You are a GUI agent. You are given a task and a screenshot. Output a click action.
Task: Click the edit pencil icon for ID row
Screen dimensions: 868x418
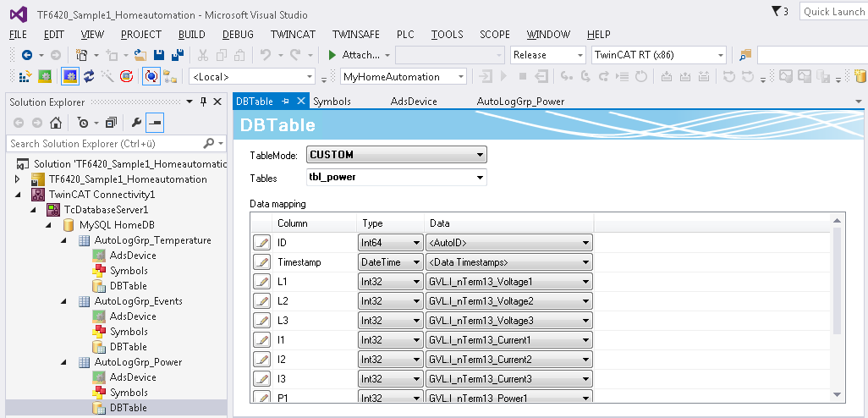(261, 243)
